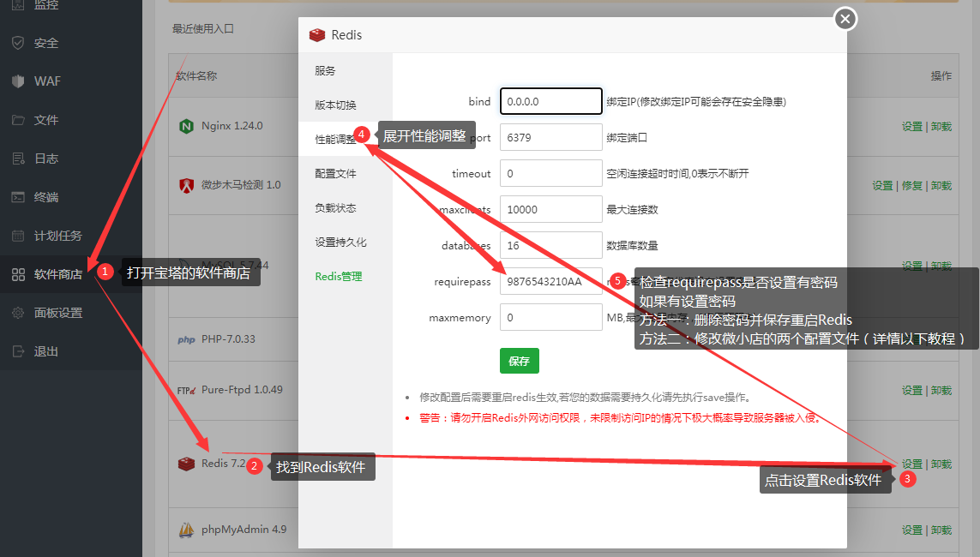The image size is (980, 557).
Task: Click 卸载 link for Redis row
Action: pyautogui.click(x=941, y=464)
